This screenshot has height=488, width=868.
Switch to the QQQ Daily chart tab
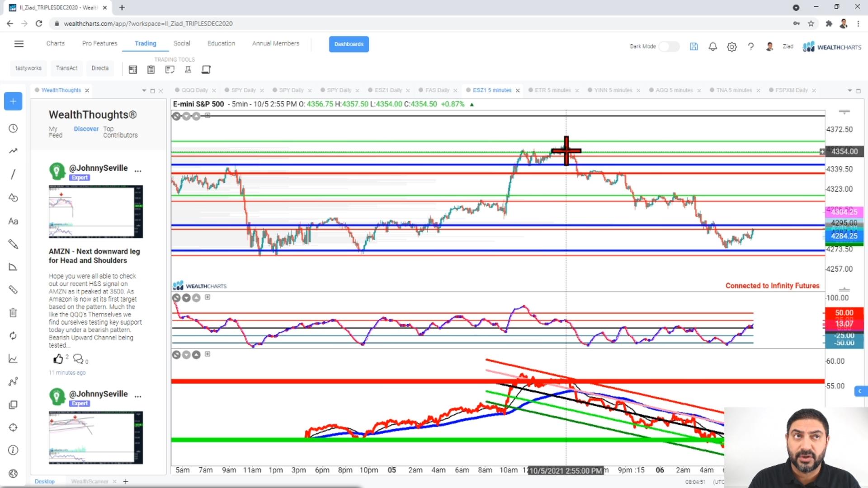pyautogui.click(x=194, y=90)
